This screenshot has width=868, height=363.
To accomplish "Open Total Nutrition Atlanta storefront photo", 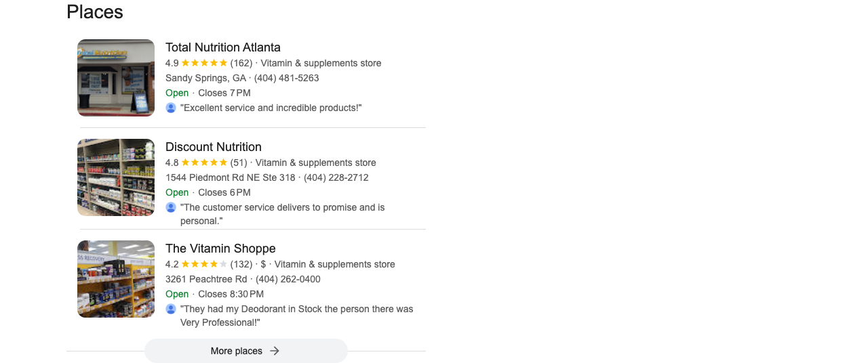I will point(116,78).
